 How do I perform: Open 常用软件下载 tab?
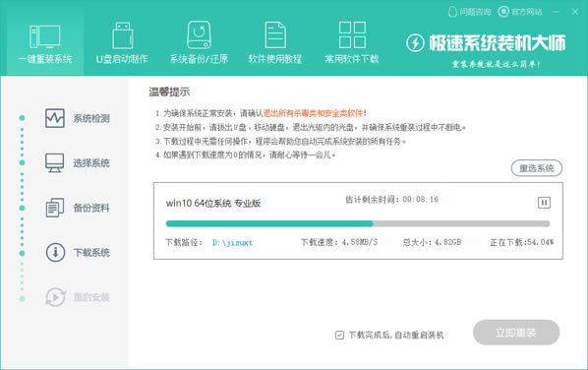pyautogui.click(x=352, y=43)
